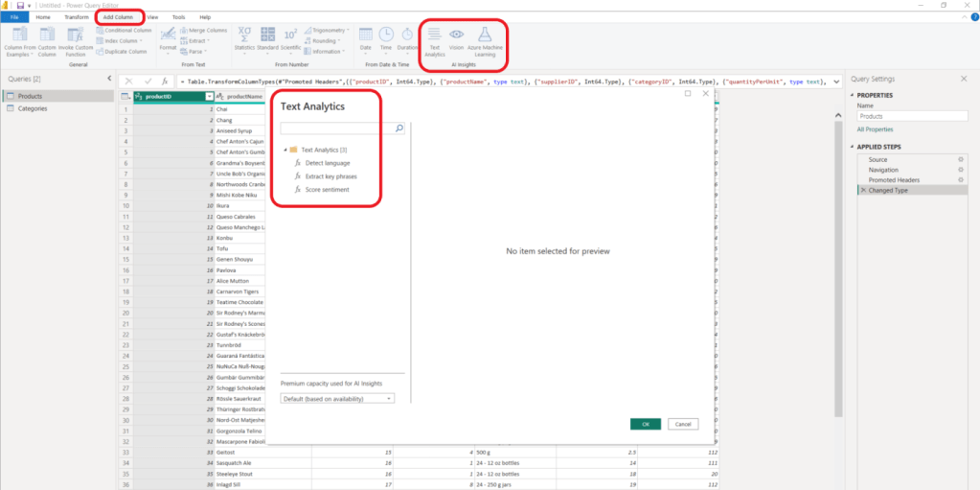Click the query Name field
Screen dimensions: 980x490
[x=910, y=116]
